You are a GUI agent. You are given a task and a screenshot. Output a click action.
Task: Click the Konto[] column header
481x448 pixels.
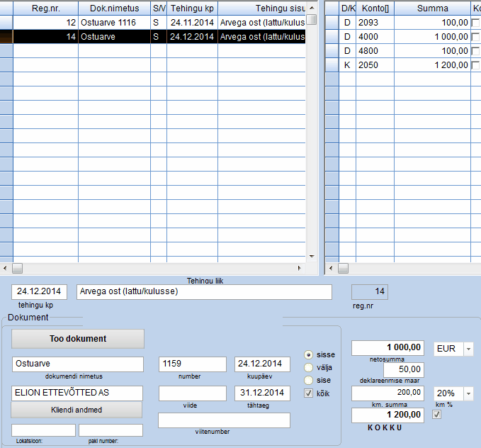(375, 9)
